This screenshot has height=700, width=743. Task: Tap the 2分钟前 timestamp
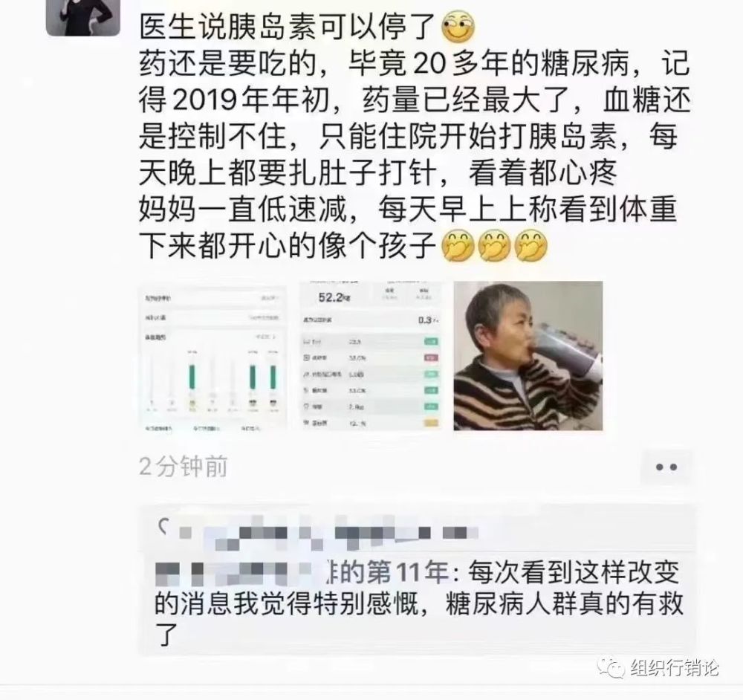point(184,467)
